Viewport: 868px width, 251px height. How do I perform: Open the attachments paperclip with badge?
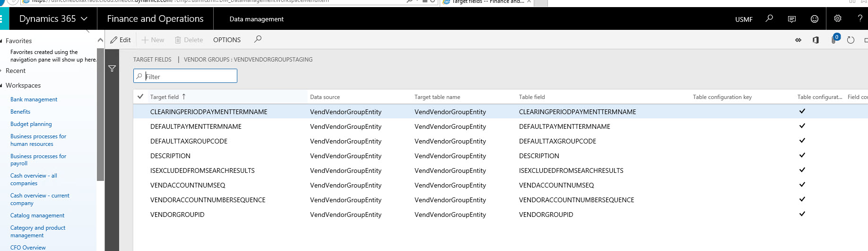(x=835, y=39)
